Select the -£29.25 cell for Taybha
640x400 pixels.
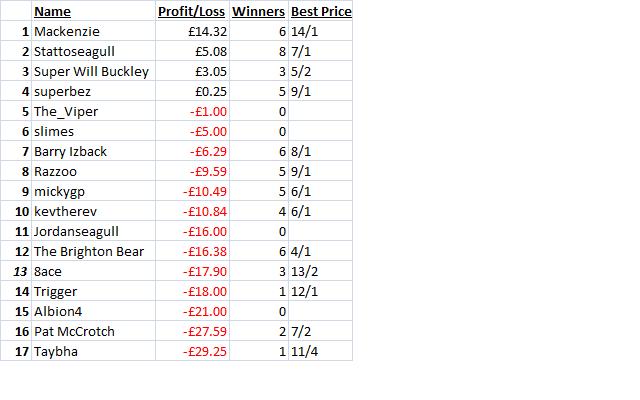pos(192,351)
